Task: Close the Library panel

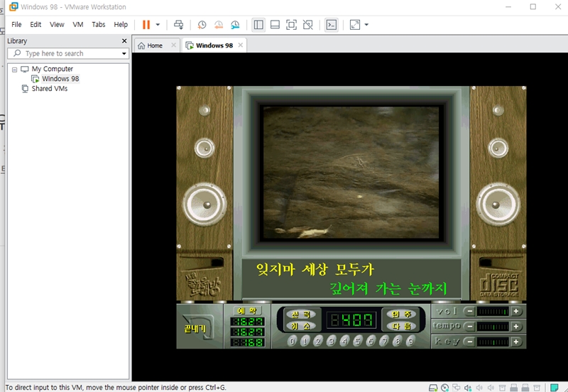Action: point(124,41)
